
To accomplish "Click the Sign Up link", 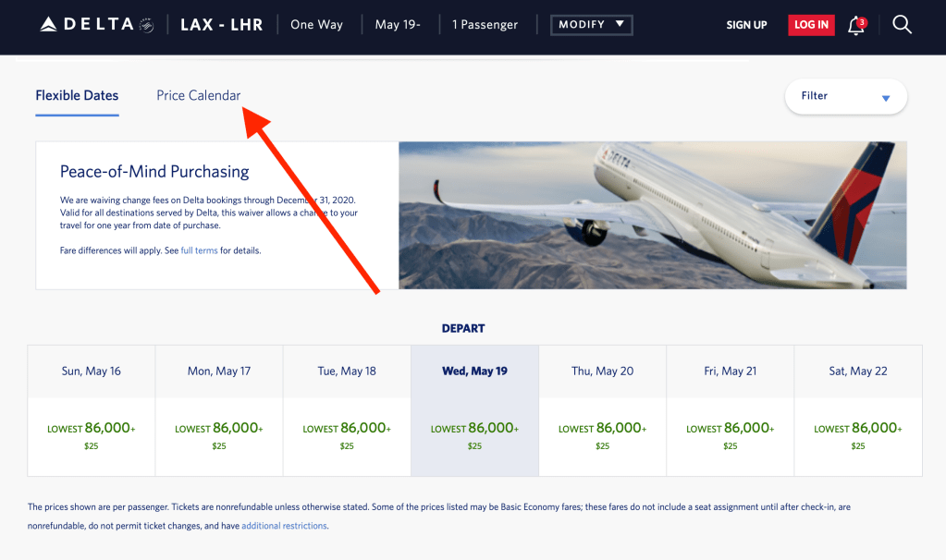I will point(746,25).
